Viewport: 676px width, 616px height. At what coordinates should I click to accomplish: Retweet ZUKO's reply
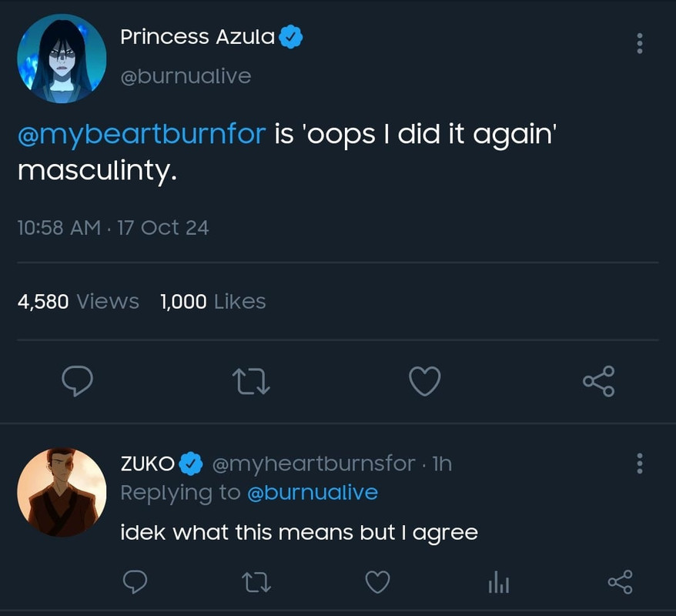click(x=256, y=583)
